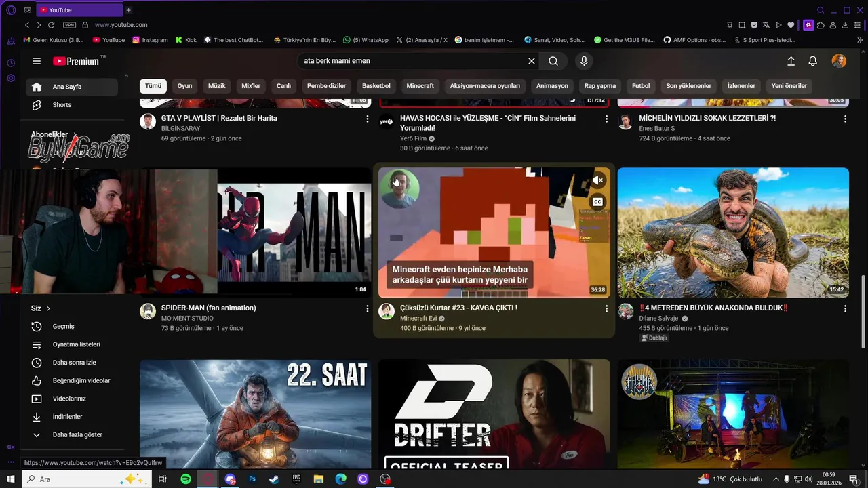
Task: Open the SPIDER-MAN (fan animation) title
Action: 209,308
